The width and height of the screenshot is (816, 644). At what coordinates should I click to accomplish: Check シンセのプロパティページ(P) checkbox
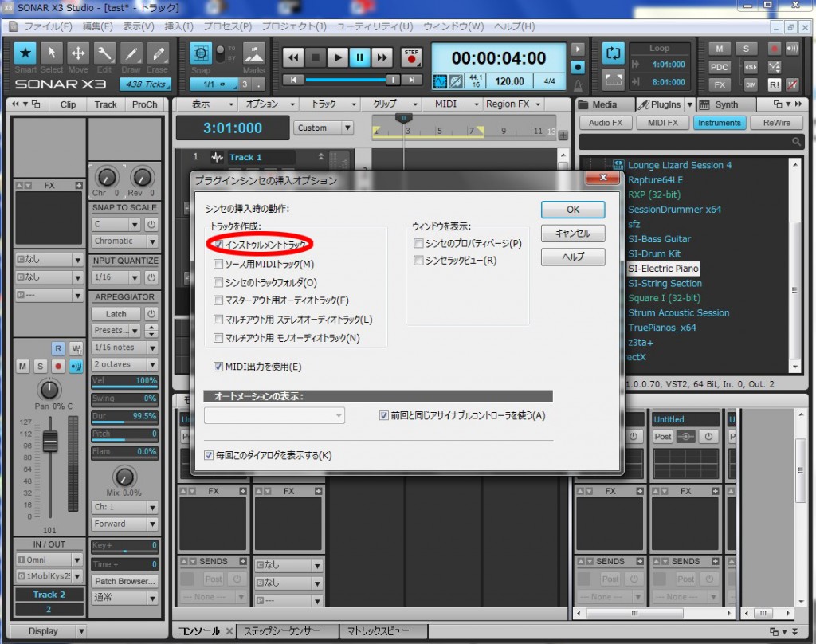pos(418,243)
